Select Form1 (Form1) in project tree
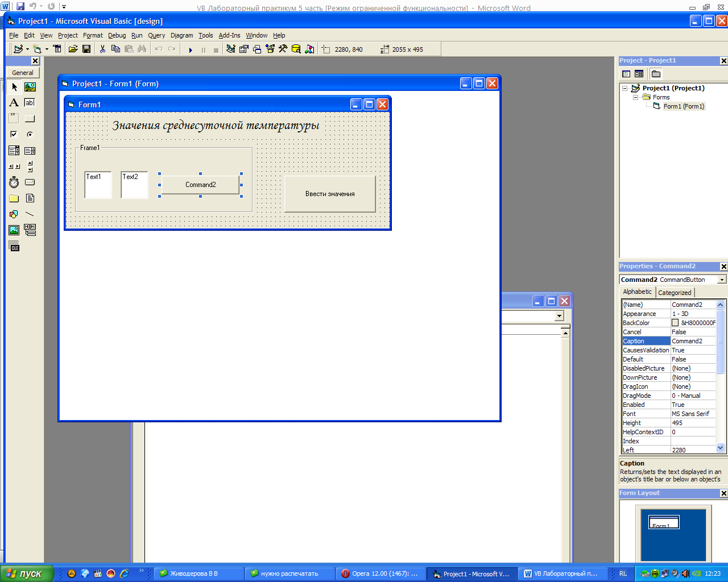This screenshot has height=582, width=728. pyautogui.click(x=684, y=106)
